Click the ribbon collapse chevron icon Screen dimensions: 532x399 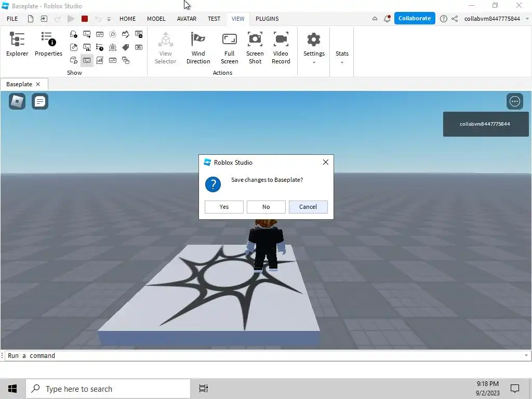[x=375, y=19]
